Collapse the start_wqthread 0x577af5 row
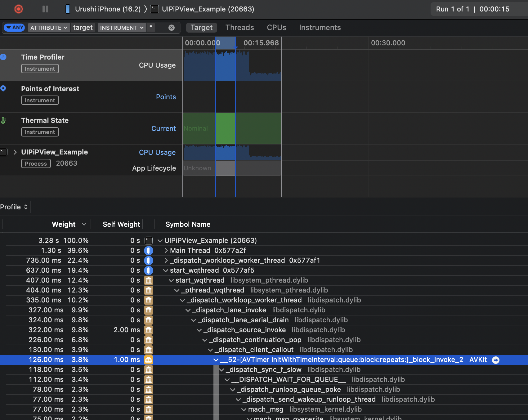528x420 pixels. click(x=166, y=270)
